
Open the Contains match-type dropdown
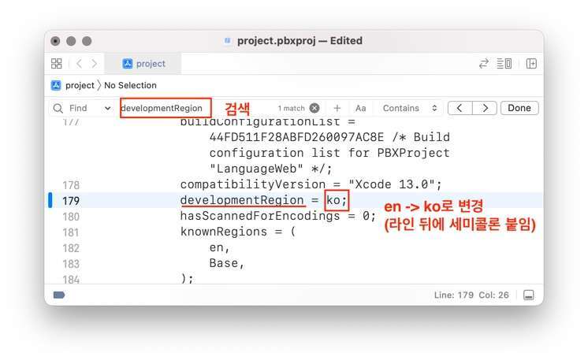coord(410,108)
